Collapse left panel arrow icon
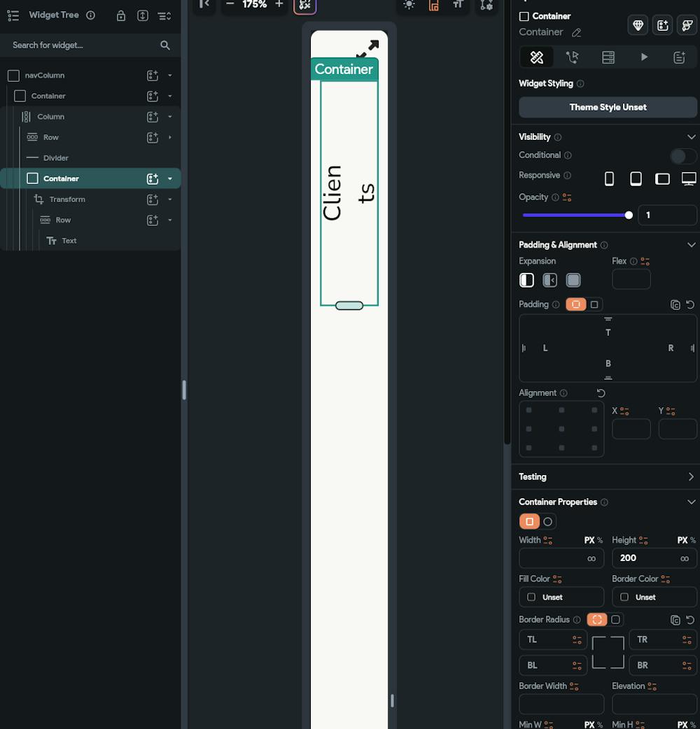700x729 pixels. pyautogui.click(x=204, y=4)
